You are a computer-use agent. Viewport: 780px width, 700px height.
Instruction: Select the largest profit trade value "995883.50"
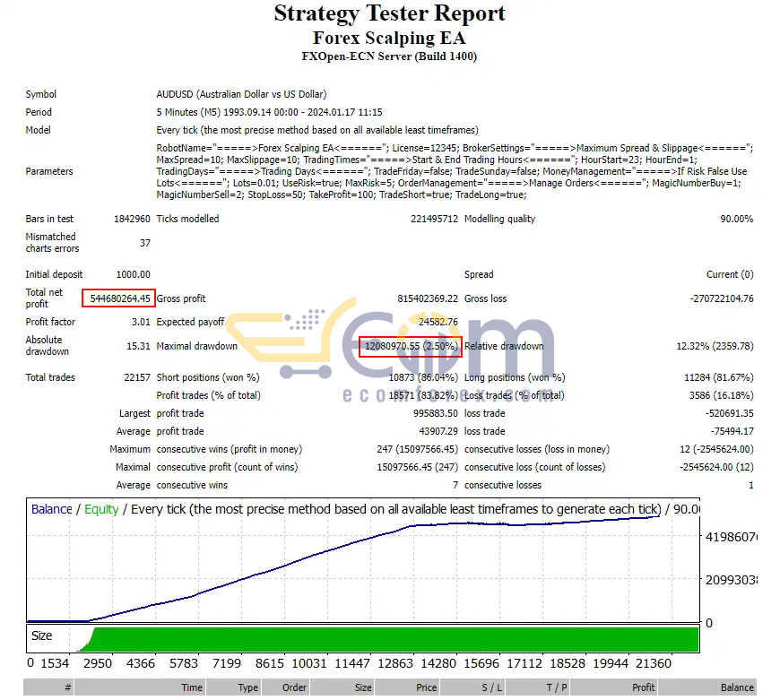coord(436,413)
